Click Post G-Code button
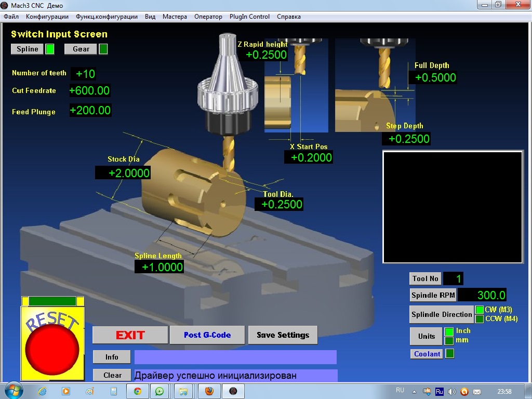This screenshot has width=532, height=399. tap(207, 335)
